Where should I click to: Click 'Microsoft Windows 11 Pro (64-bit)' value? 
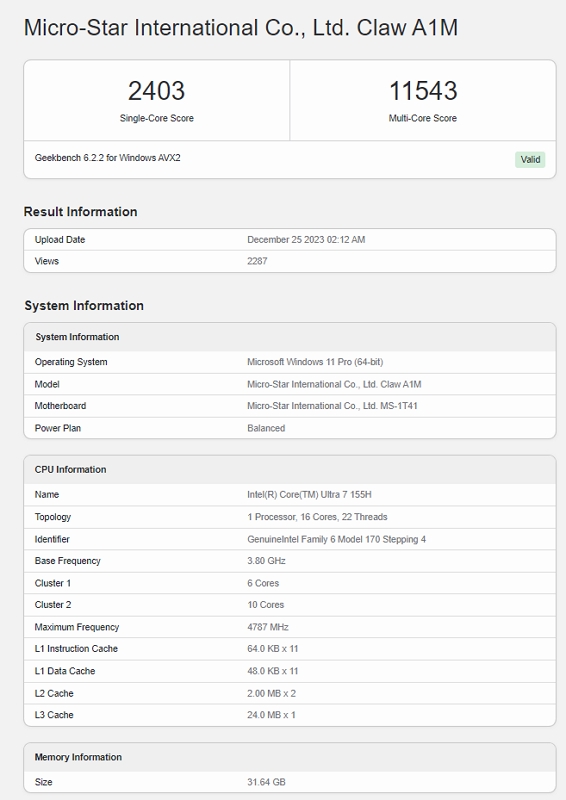click(315, 362)
